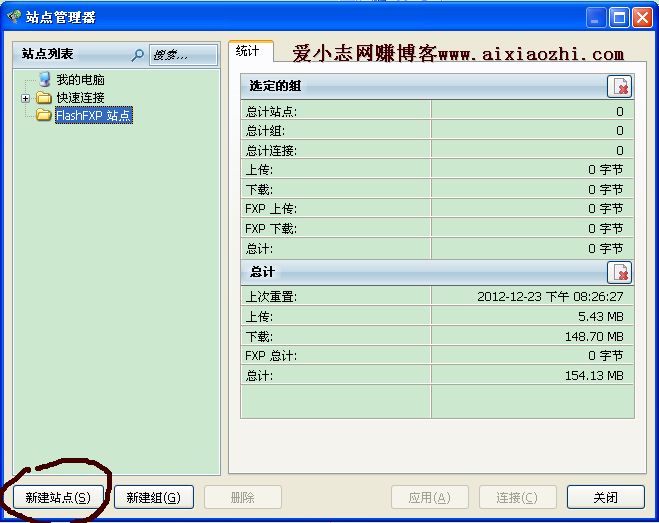659x523 pixels.
Task: Open the 站点管理器 title bar icon menu
Action: [14, 17]
